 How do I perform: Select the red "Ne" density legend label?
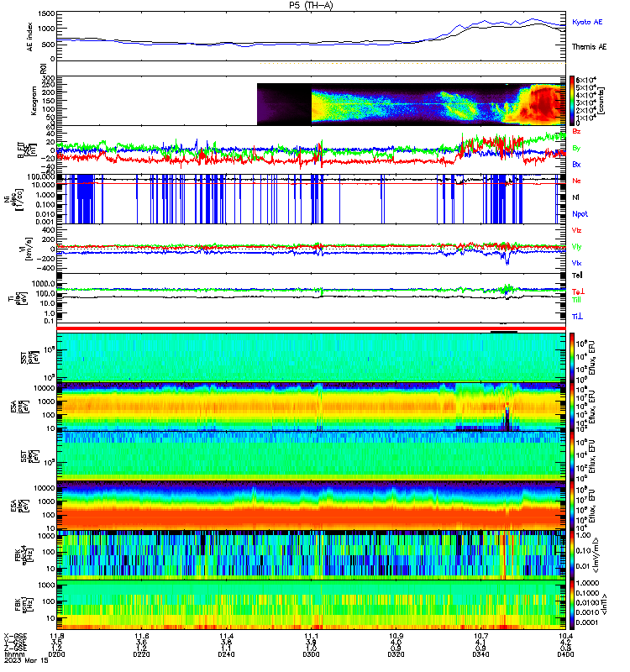576,181
